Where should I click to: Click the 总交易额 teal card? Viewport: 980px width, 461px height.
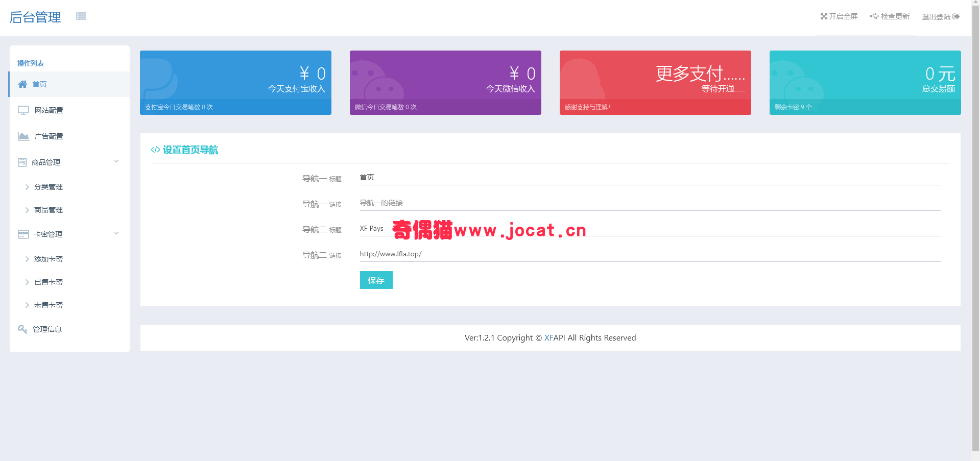point(865,83)
